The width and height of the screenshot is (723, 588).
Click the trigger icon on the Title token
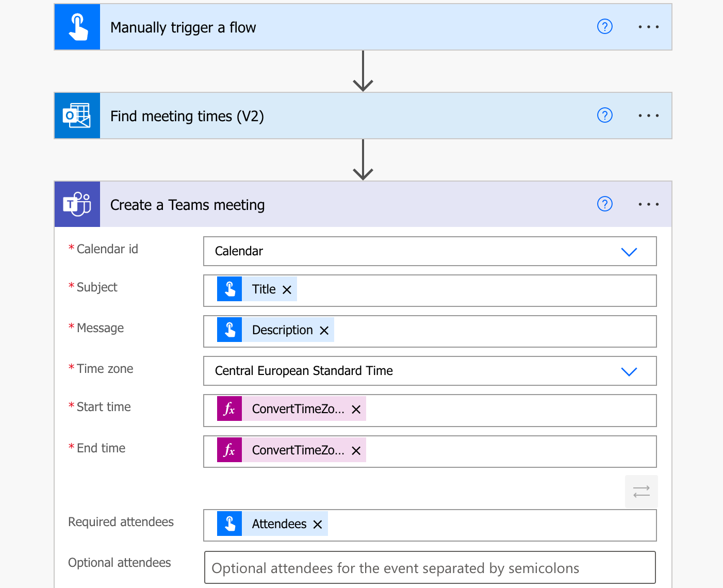click(229, 289)
